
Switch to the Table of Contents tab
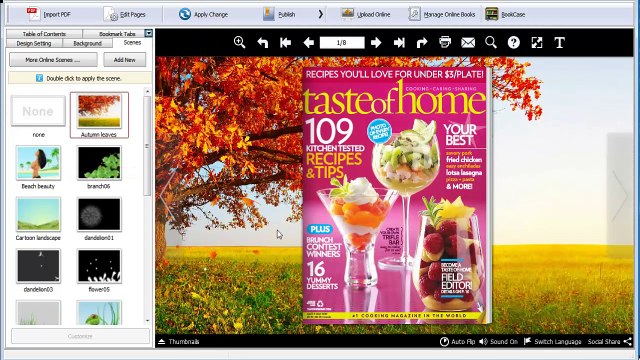tap(44, 34)
